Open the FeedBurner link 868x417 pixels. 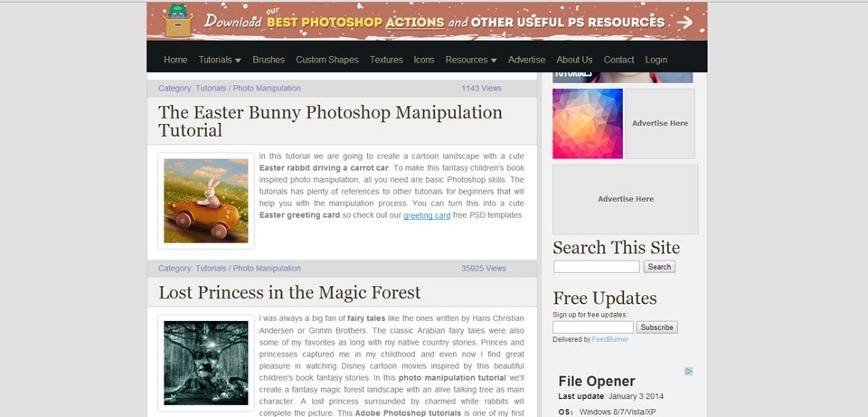click(610, 339)
